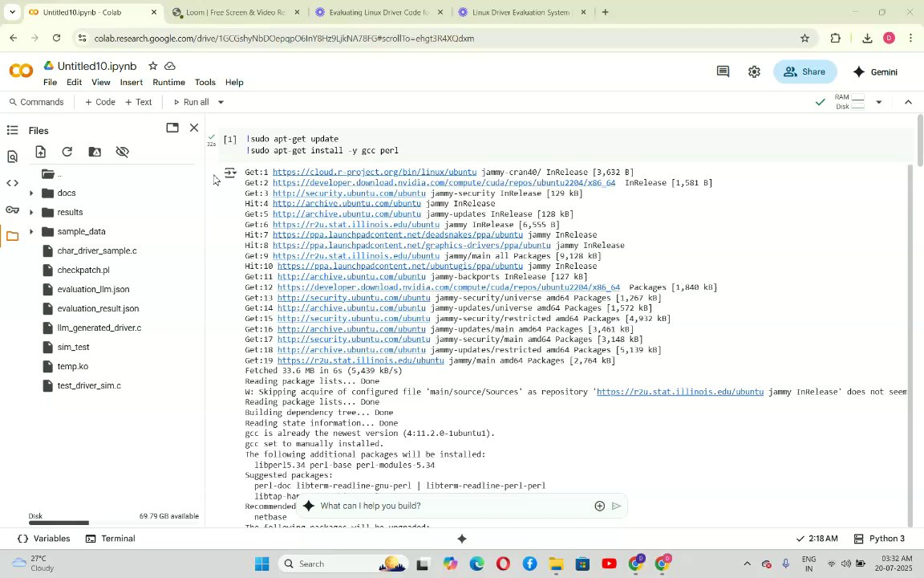Image resolution: width=924 pixels, height=578 pixels.
Task: Open the Terminal panel
Action: click(x=110, y=539)
